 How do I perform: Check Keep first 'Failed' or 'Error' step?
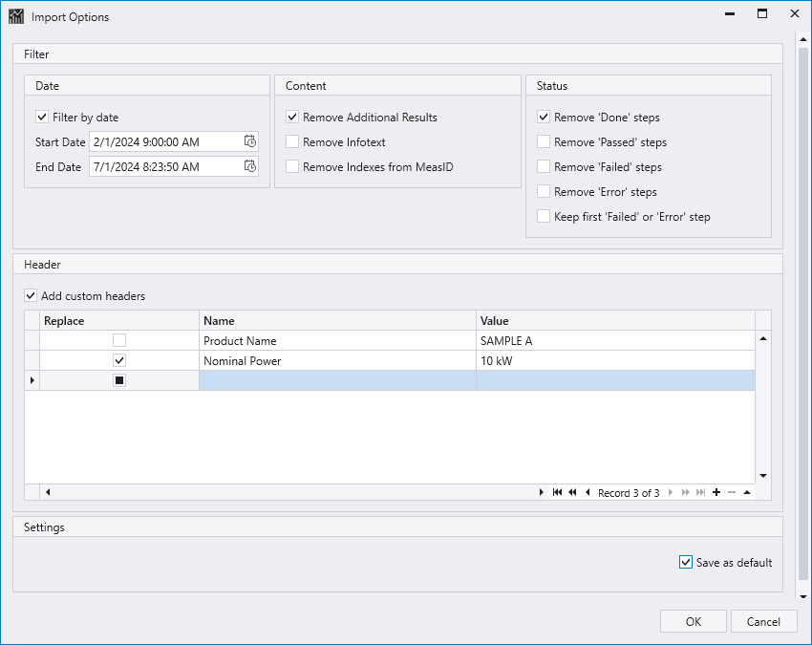(x=544, y=216)
